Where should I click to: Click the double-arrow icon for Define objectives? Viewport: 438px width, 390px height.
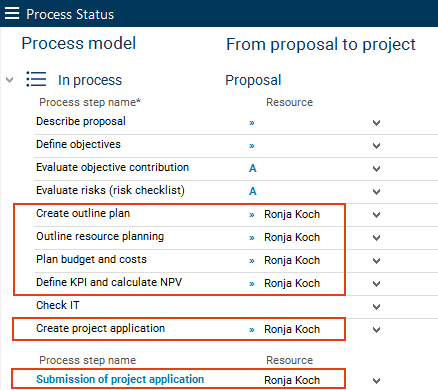click(x=252, y=146)
